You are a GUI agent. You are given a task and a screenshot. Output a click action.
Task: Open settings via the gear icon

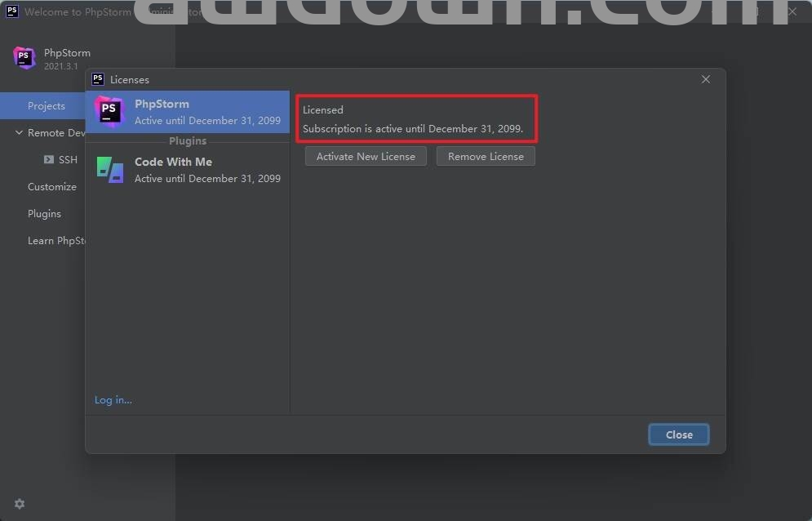[20, 504]
